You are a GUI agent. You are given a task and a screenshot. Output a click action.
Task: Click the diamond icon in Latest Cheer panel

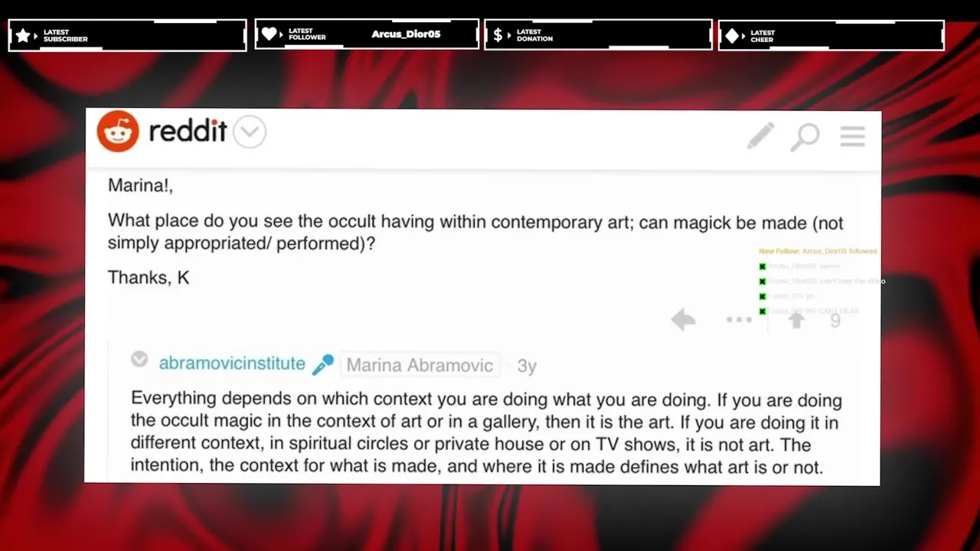click(733, 36)
